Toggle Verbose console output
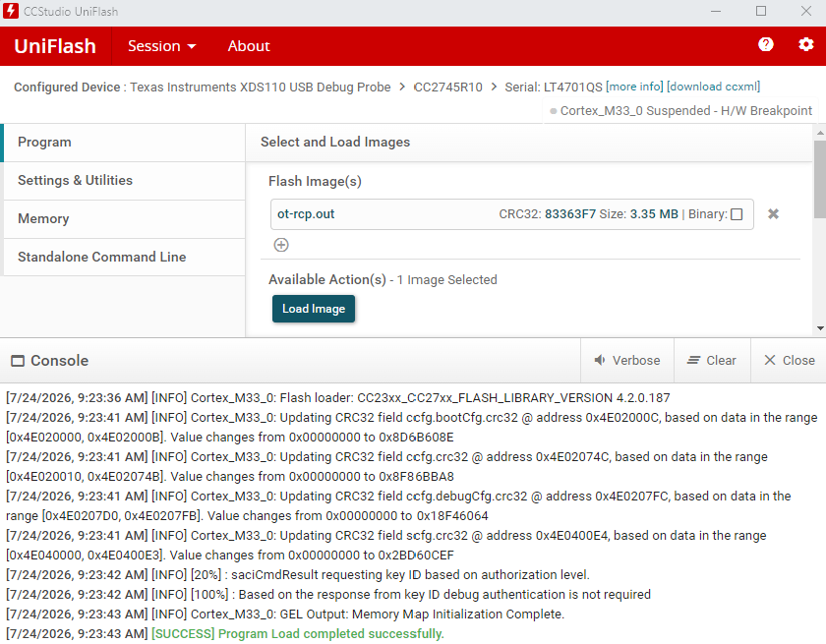Screen dimensions: 826x644 627,361
